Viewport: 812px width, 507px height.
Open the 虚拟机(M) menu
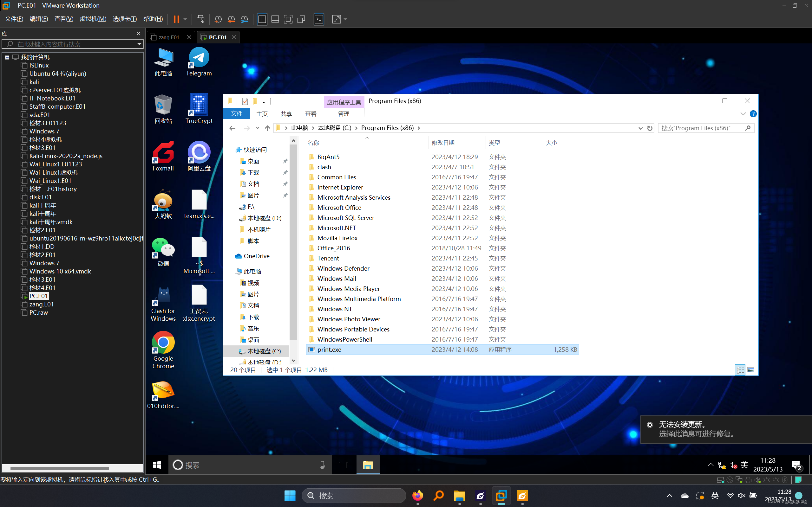point(93,19)
